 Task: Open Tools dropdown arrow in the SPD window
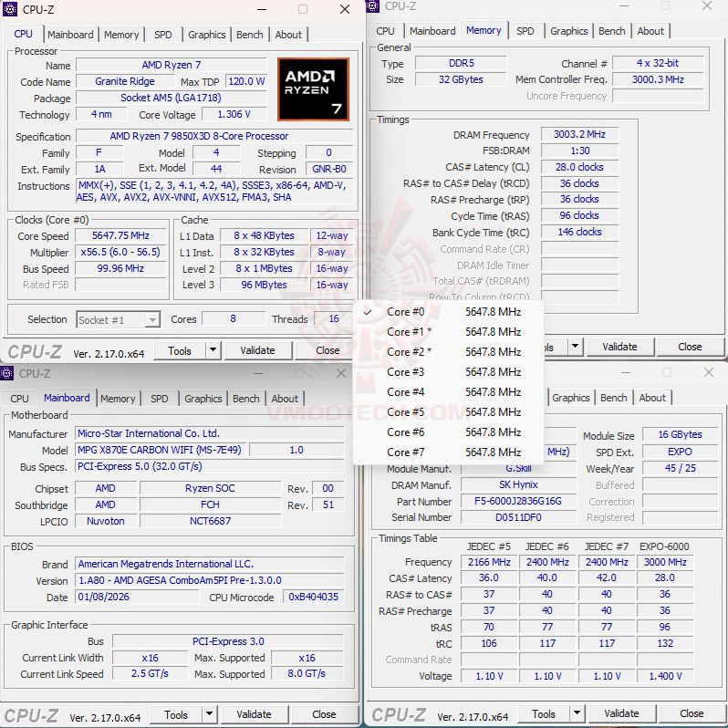click(x=577, y=713)
